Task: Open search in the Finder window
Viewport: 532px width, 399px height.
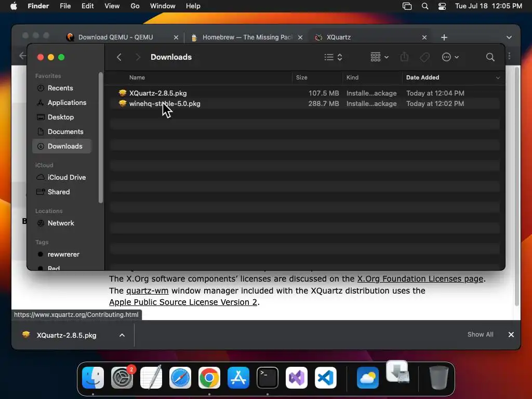Action: point(490,57)
